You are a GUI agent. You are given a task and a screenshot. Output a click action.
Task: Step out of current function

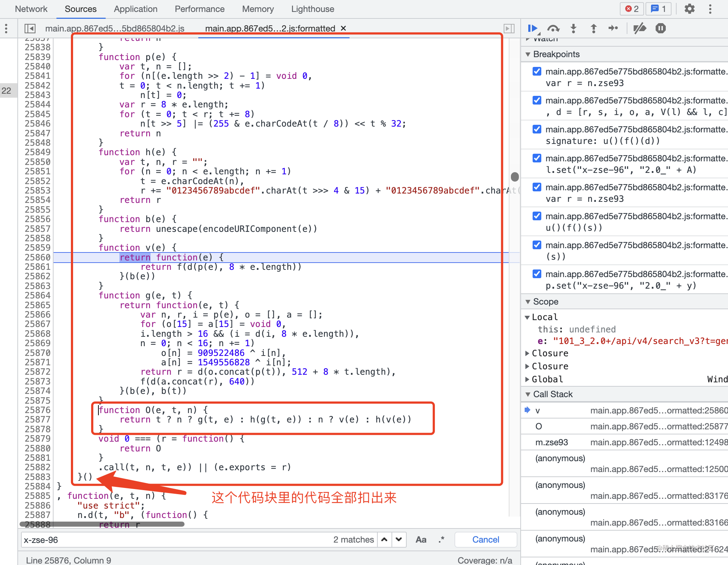pos(593,28)
